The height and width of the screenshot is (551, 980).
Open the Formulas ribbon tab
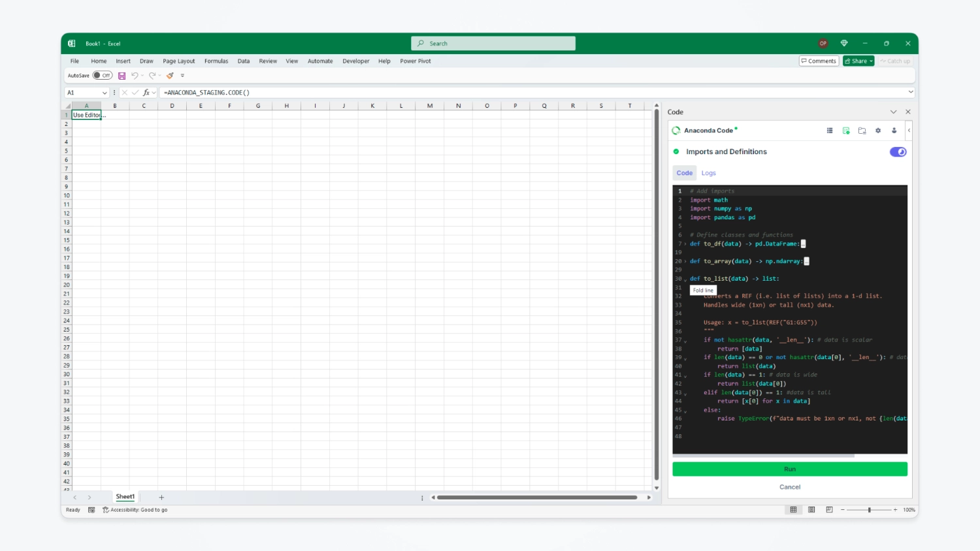point(216,61)
